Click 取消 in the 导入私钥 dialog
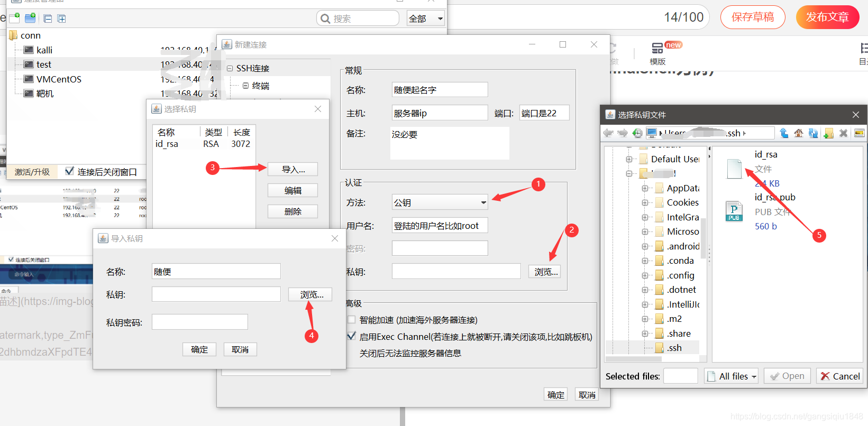The width and height of the screenshot is (868, 426). tap(240, 349)
